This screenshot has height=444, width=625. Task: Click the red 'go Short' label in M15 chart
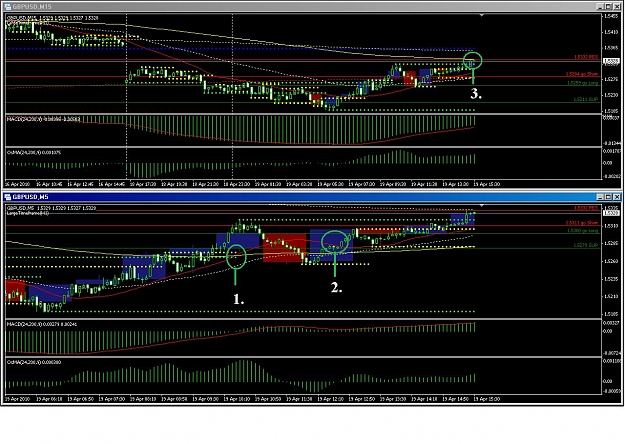point(582,74)
